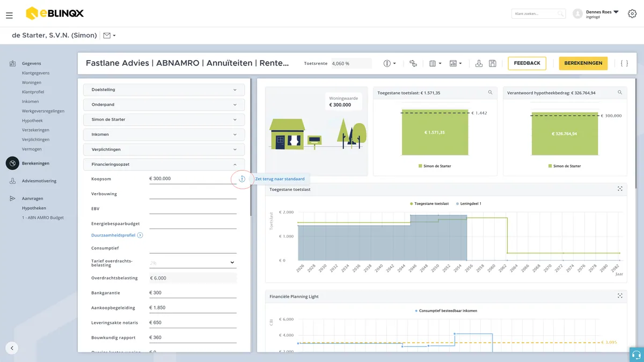Screen dimensions: 644x362
Task: Click the magnifier on the Verantwoord hypotheekbedrag card
Action: [x=620, y=93]
